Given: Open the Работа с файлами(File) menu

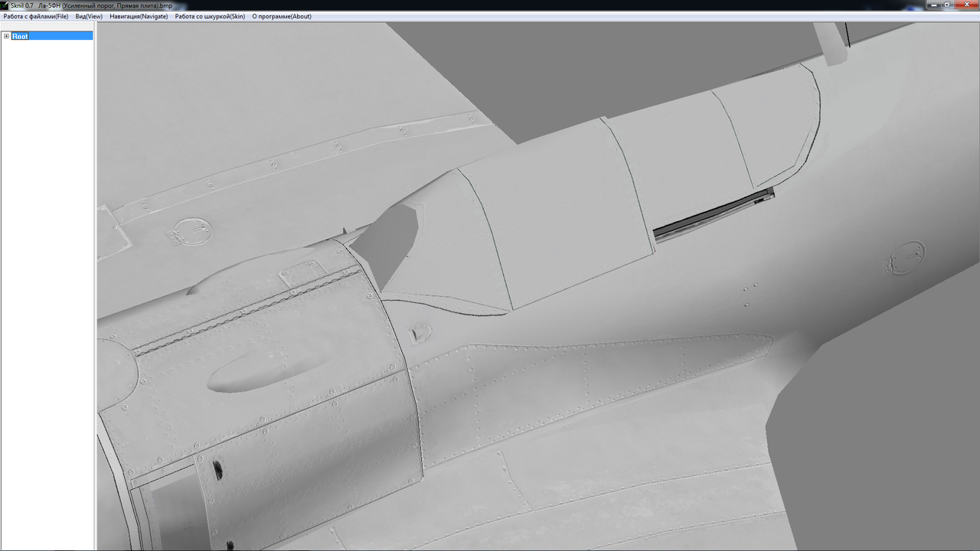Looking at the screenshot, I should [36, 16].
